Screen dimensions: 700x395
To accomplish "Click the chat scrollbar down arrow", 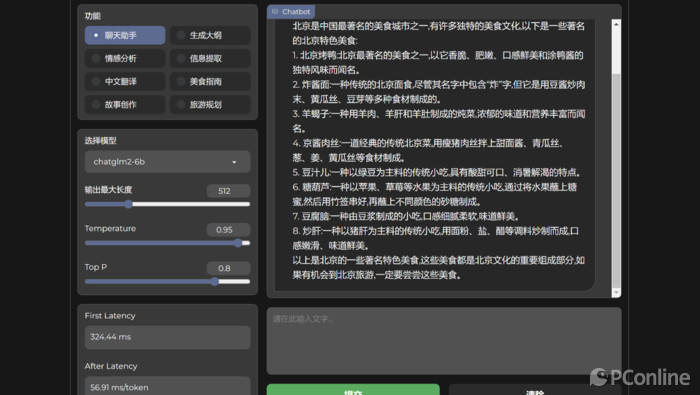I will point(616,292).
